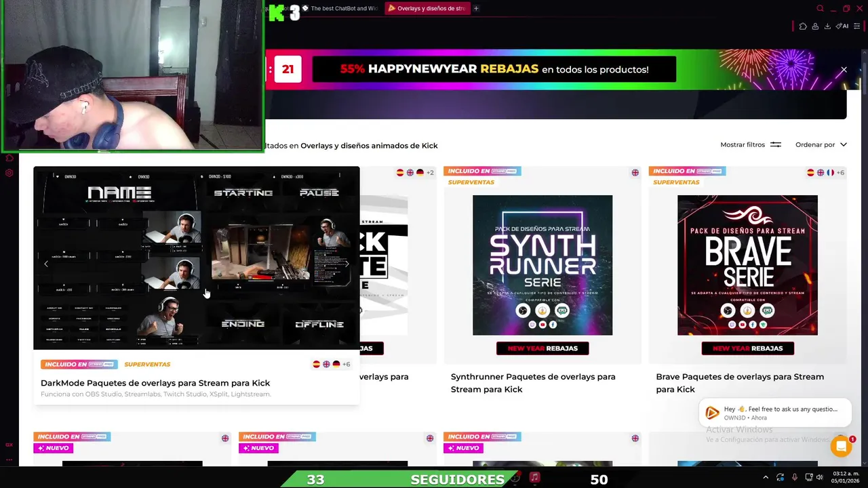Click the INCLUIDO EN badge on Brave card

687,171
